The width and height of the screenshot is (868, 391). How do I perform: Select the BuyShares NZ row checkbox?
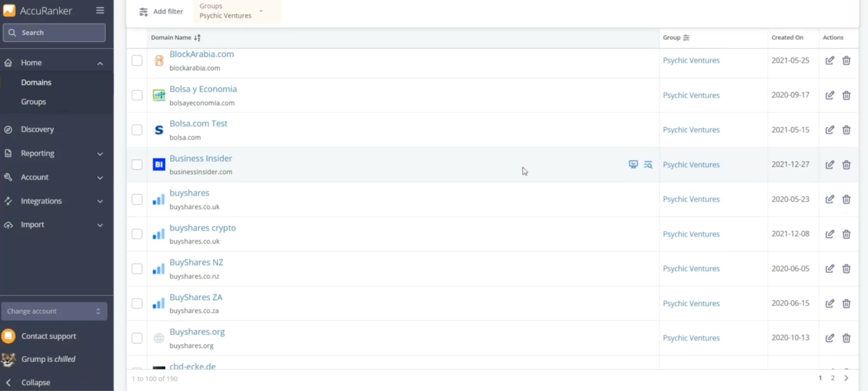tap(137, 268)
